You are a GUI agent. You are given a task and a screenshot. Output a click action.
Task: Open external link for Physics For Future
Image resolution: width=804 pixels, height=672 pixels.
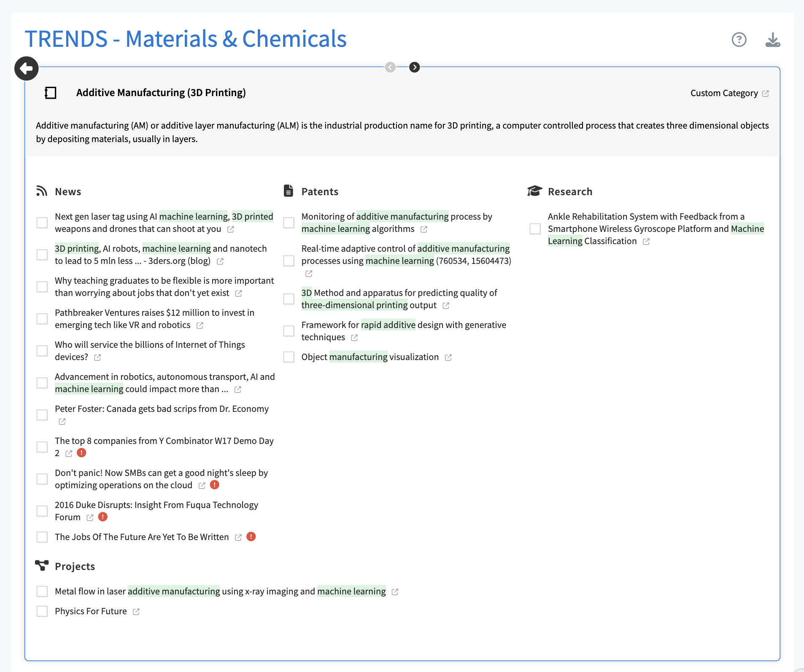pyautogui.click(x=136, y=612)
